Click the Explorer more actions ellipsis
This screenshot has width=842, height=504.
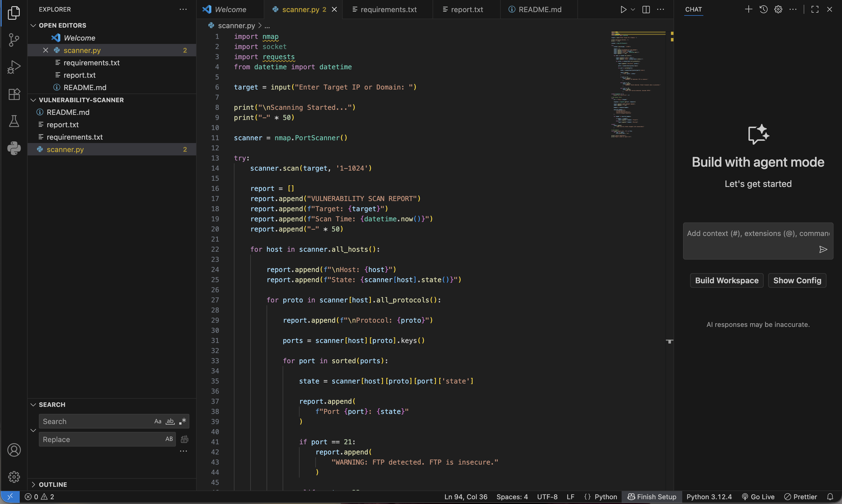[183, 10]
